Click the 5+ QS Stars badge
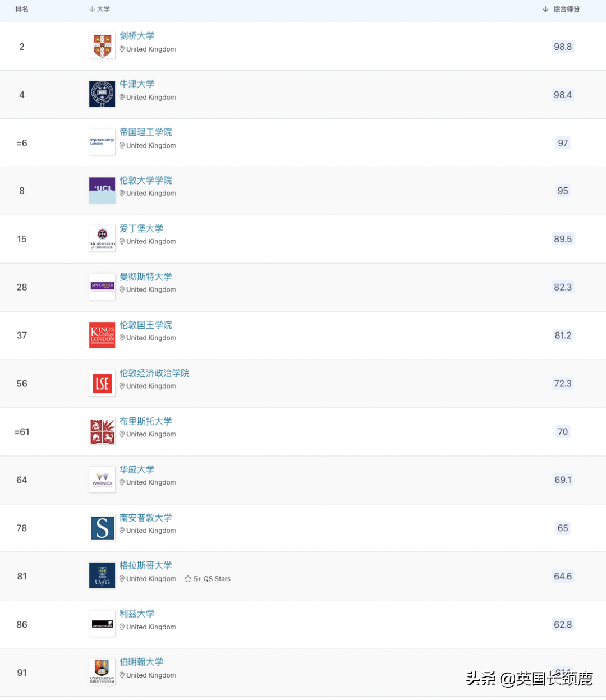The height and width of the screenshot is (700, 606). [x=208, y=579]
